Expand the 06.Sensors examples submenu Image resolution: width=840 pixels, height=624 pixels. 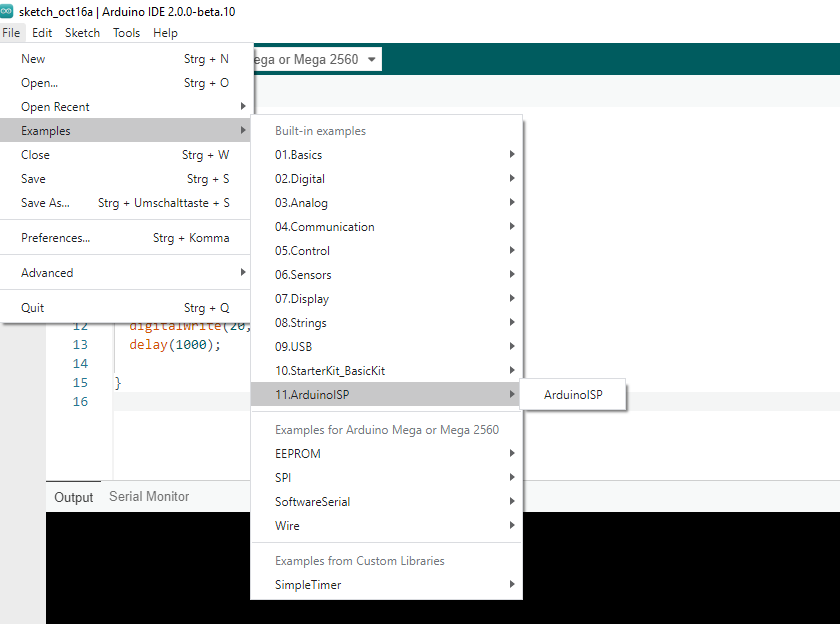[386, 275]
